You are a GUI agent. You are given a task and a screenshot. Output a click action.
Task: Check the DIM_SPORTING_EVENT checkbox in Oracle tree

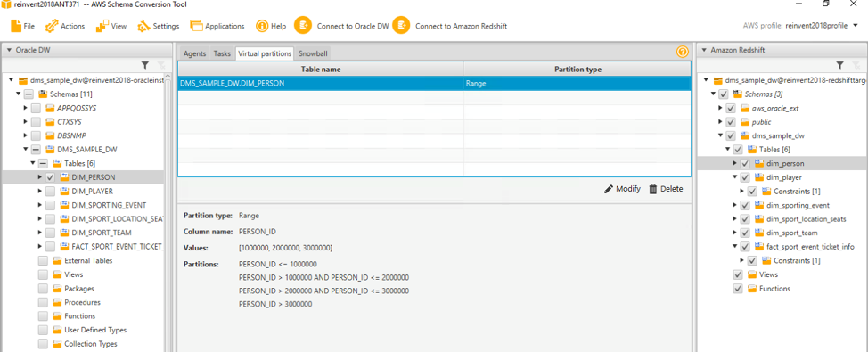50,205
